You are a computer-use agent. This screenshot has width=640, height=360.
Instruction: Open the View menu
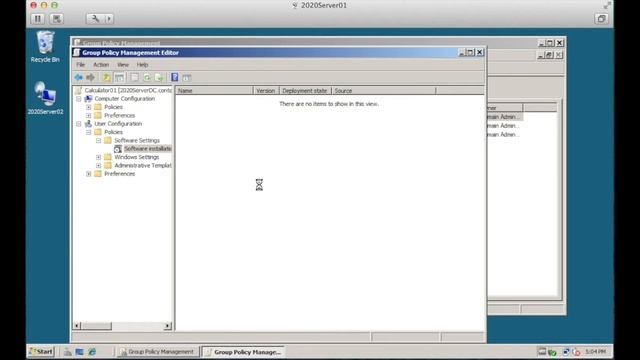[123, 65]
